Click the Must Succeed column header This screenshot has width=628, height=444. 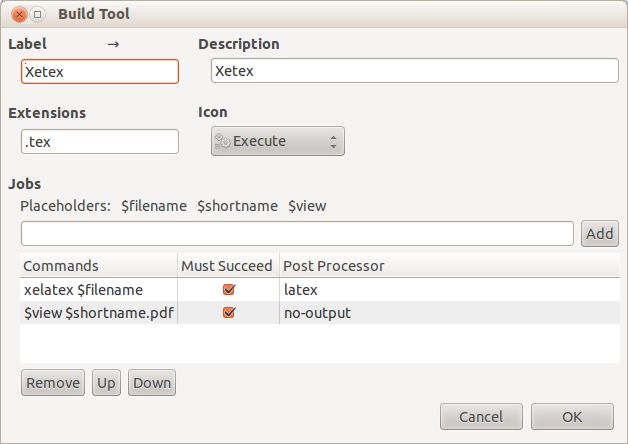click(x=228, y=265)
